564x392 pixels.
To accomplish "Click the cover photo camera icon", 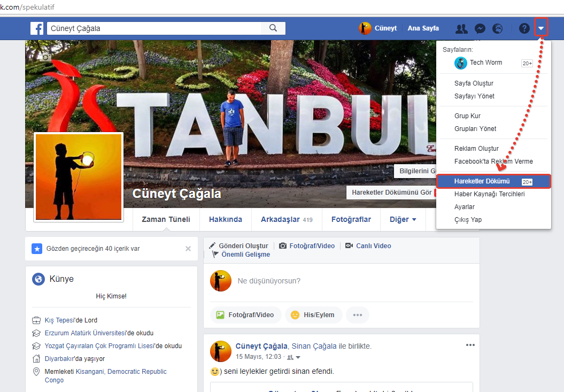I will tap(47, 57).
